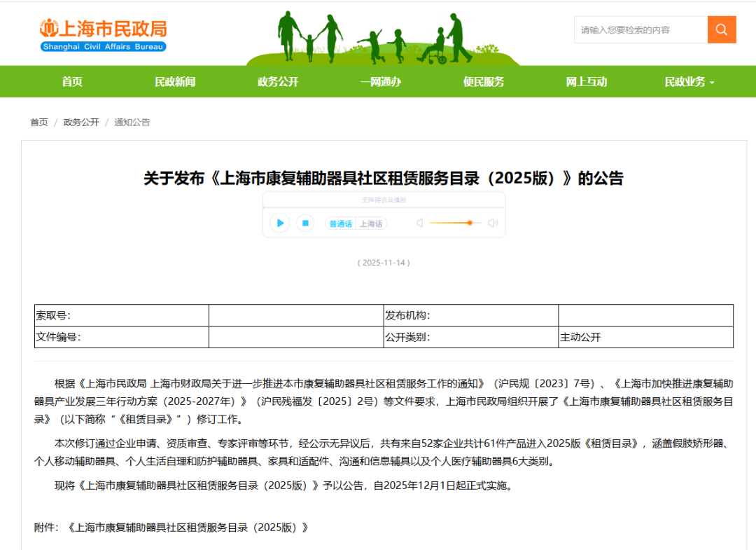The image size is (756, 550).
Task: Click the loud volume speaker icon
Action: click(x=493, y=224)
